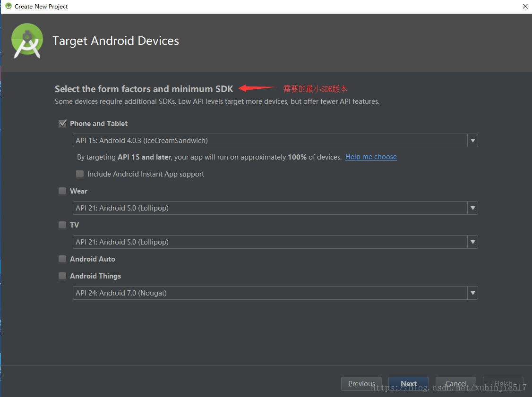Click the Android Things label text

point(95,276)
